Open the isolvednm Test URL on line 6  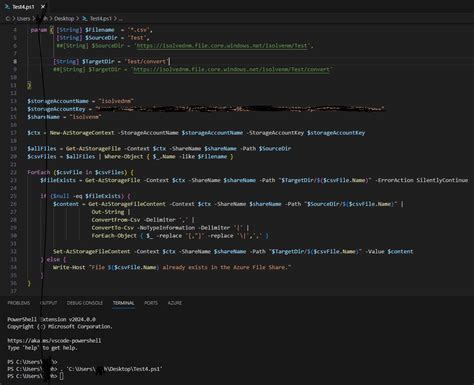(x=222, y=46)
